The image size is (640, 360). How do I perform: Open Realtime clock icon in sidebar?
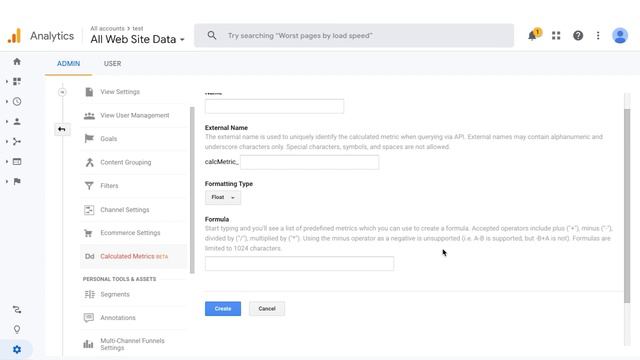point(17,102)
